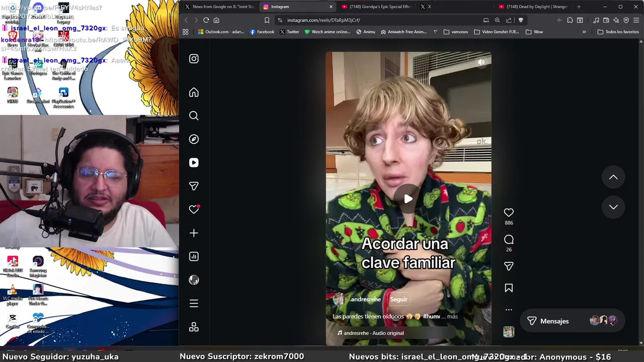Save the reel with bookmark icon
The image size is (644, 362).
coord(509,288)
